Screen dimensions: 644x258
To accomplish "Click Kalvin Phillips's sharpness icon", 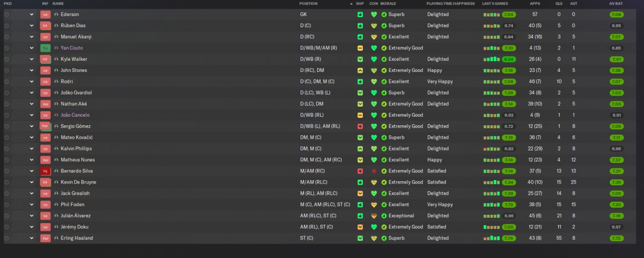I will pos(360,149).
